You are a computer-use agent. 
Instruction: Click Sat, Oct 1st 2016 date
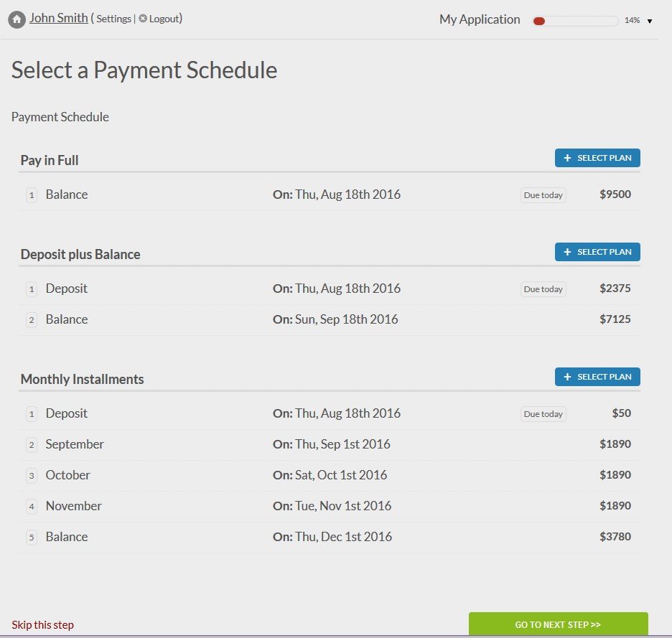pos(341,475)
